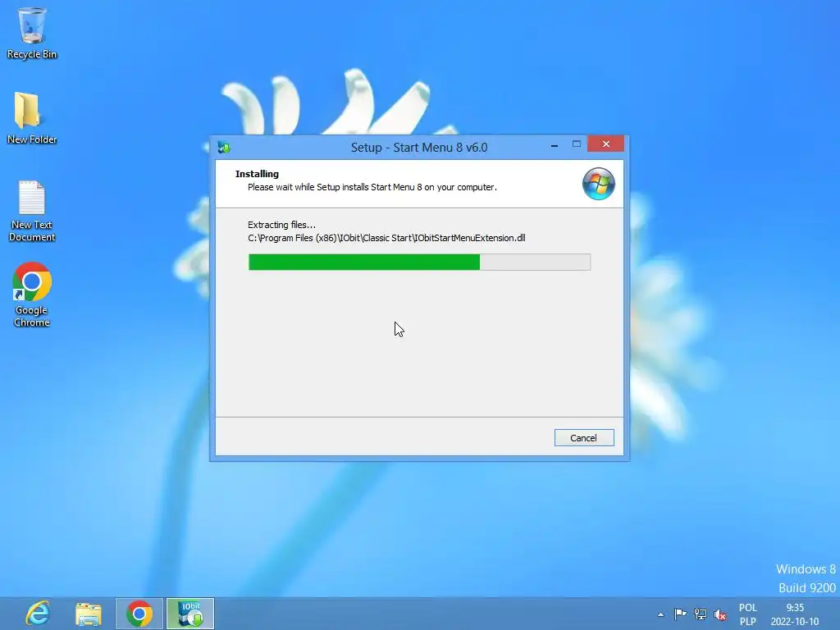Select the Google Chrome desktop shortcut
The image size is (840, 630).
click(x=32, y=294)
